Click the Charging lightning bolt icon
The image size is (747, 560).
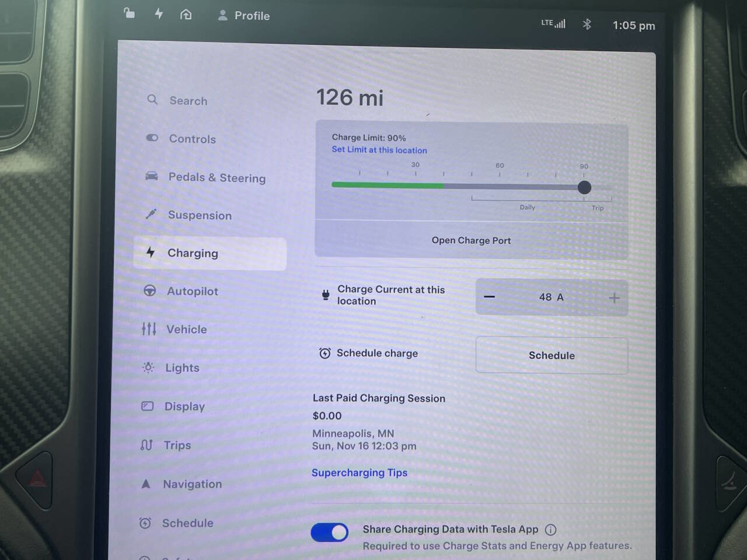tap(151, 253)
